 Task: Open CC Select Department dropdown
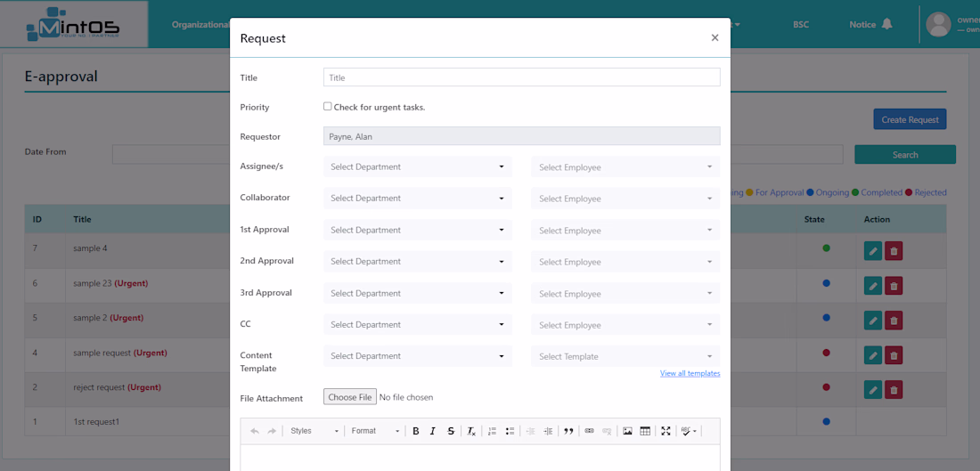(x=418, y=324)
